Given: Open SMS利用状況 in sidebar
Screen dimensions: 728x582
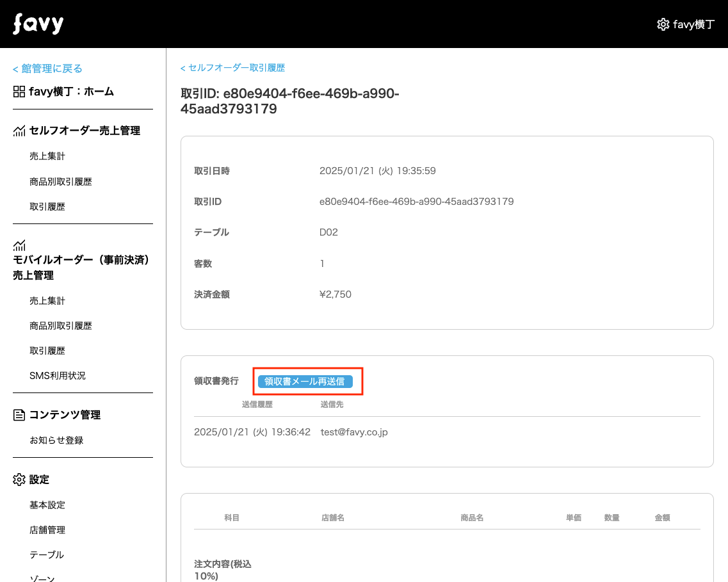Looking at the screenshot, I should coord(58,375).
